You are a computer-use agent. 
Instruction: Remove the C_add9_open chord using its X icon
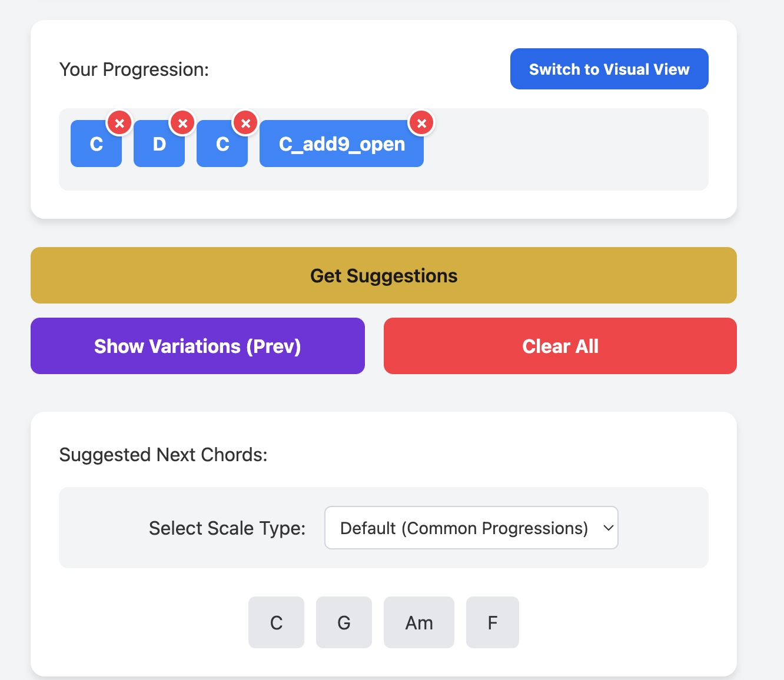(x=421, y=122)
